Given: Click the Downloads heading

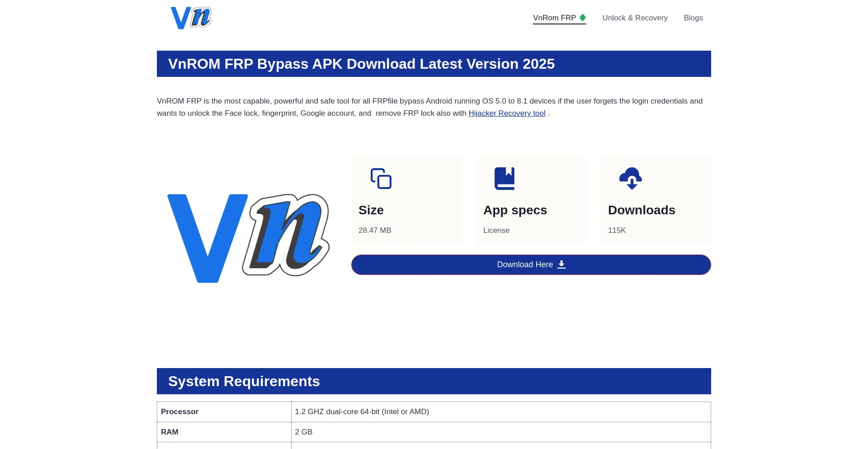Looking at the screenshot, I should 642,210.
